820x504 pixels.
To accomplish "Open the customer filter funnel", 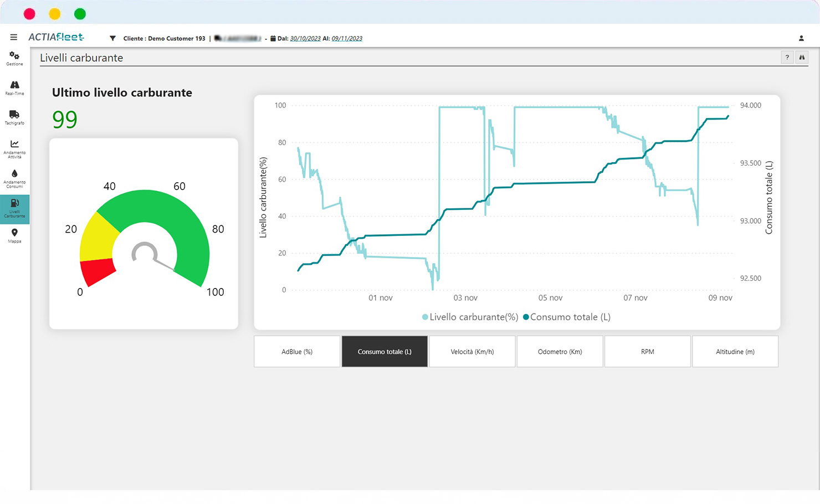I will (112, 38).
